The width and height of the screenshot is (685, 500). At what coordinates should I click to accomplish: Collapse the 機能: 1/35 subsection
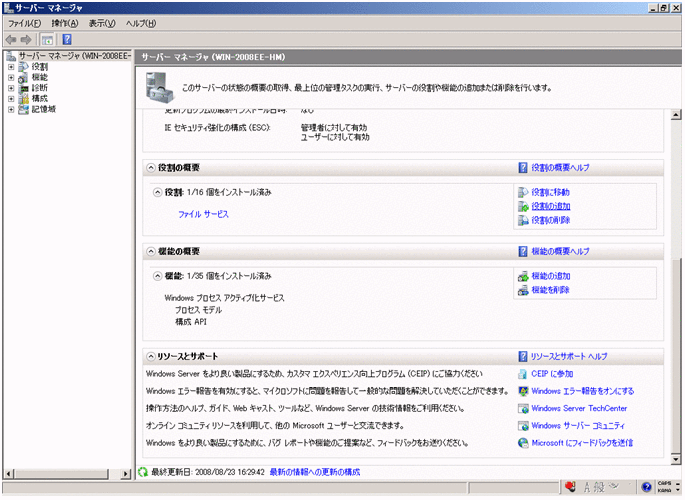coord(158,276)
